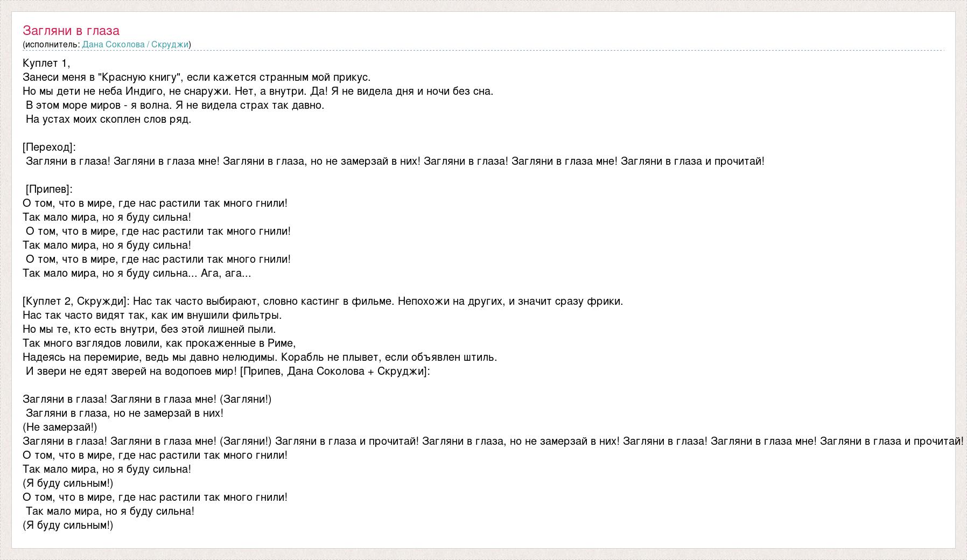The width and height of the screenshot is (967, 560).
Task: Click the line "В этом море миров"
Action: coord(175,105)
